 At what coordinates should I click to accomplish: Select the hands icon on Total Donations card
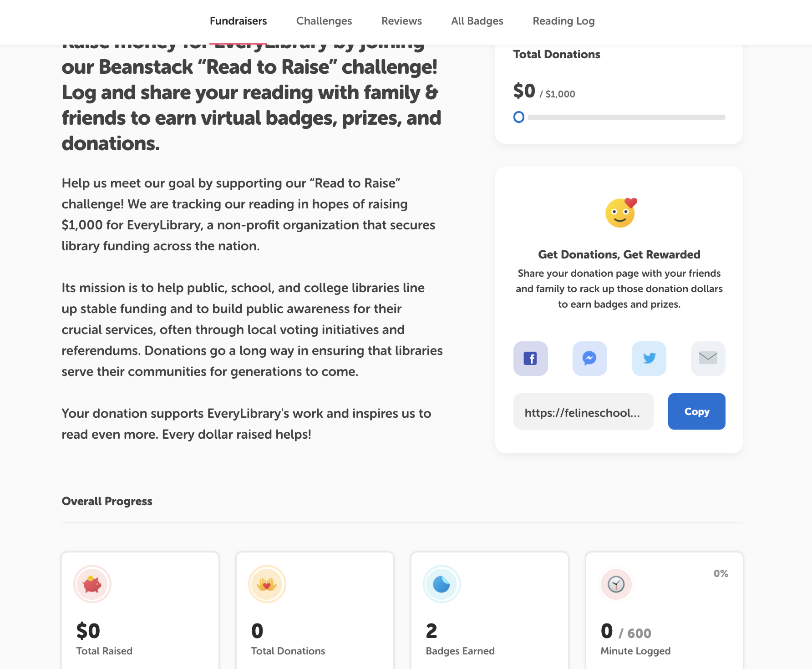click(x=267, y=584)
